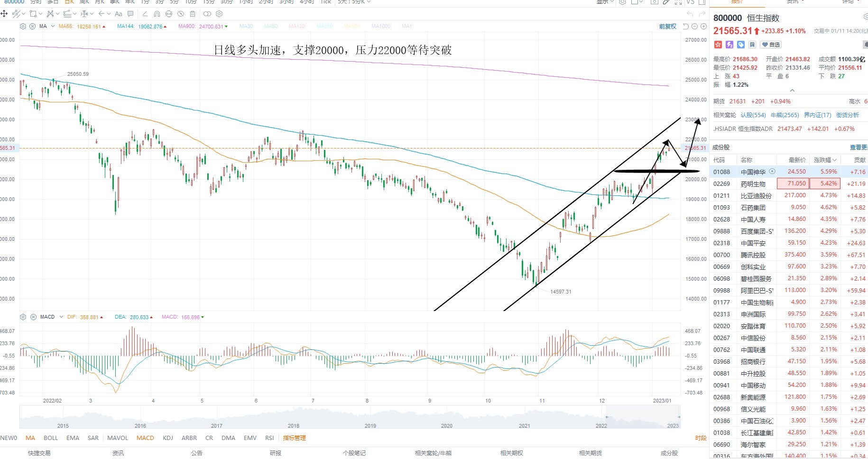Screen dimensions: 868x459
Task: Open 牛熊(2565) link
Action: 785,115
